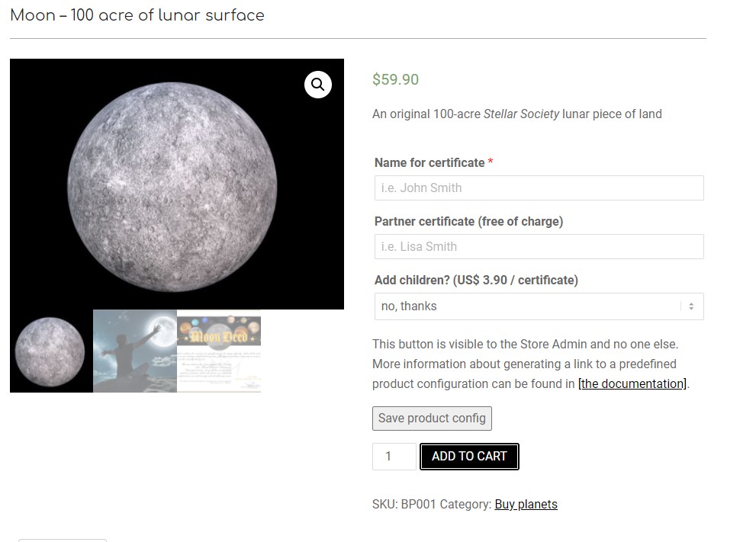Click the ADD TO CART button
756x542 pixels.
coord(469,457)
